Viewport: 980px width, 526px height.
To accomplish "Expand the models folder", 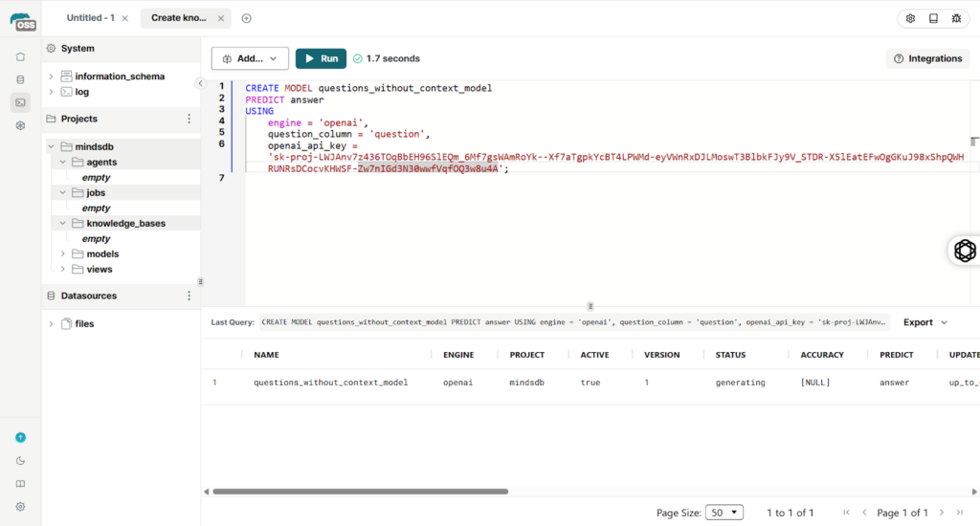I will point(63,254).
